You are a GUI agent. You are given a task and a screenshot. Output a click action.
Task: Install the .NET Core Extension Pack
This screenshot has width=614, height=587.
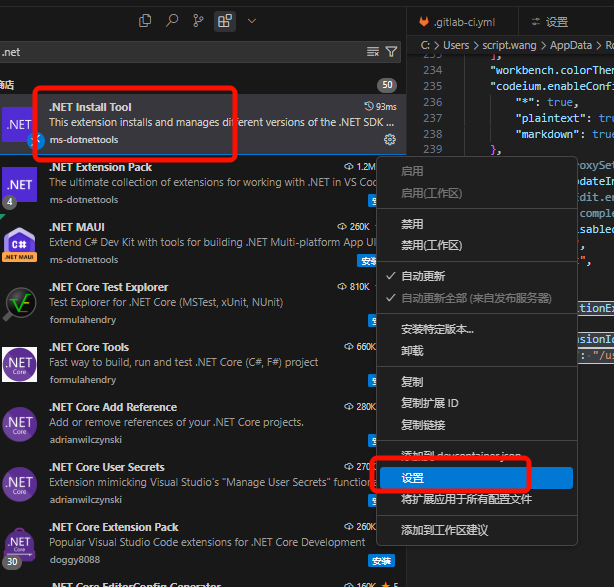tap(381, 561)
